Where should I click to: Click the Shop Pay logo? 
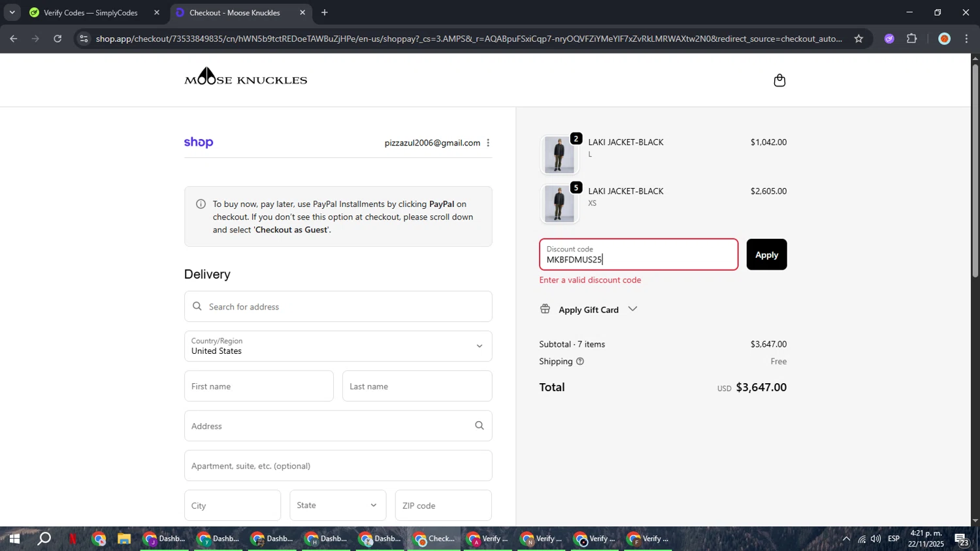pos(199,142)
